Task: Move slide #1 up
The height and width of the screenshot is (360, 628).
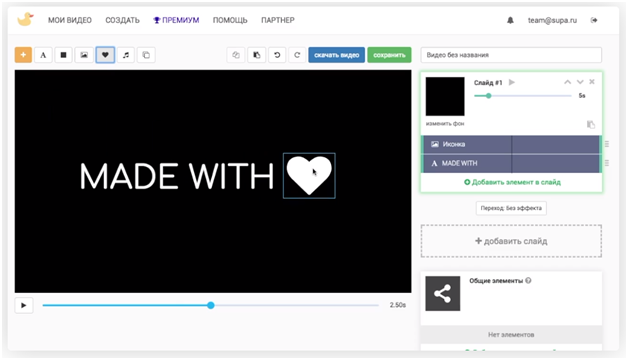Action: (x=568, y=82)
